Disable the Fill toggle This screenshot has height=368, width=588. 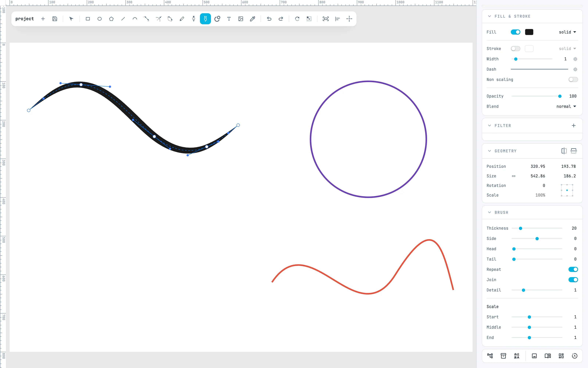click(515, 32)
